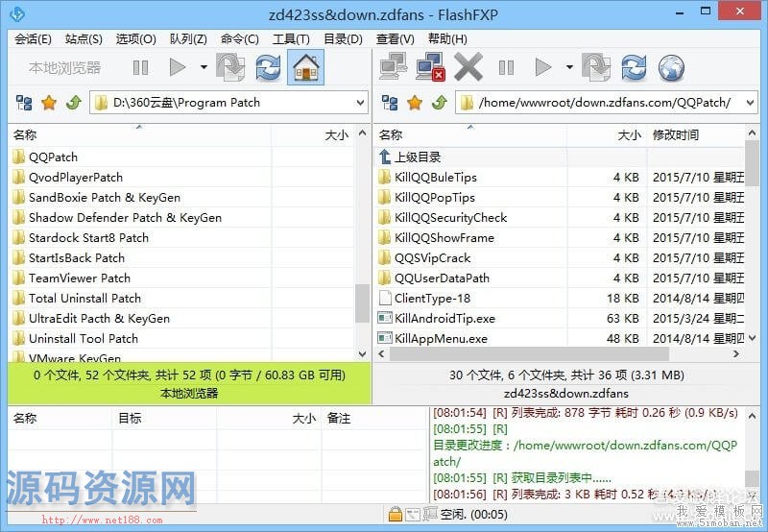Screen dimensions: 768x532
Task: Open the 队列(Z) menu
Action: pyautogui.click(x=188, y=39)
